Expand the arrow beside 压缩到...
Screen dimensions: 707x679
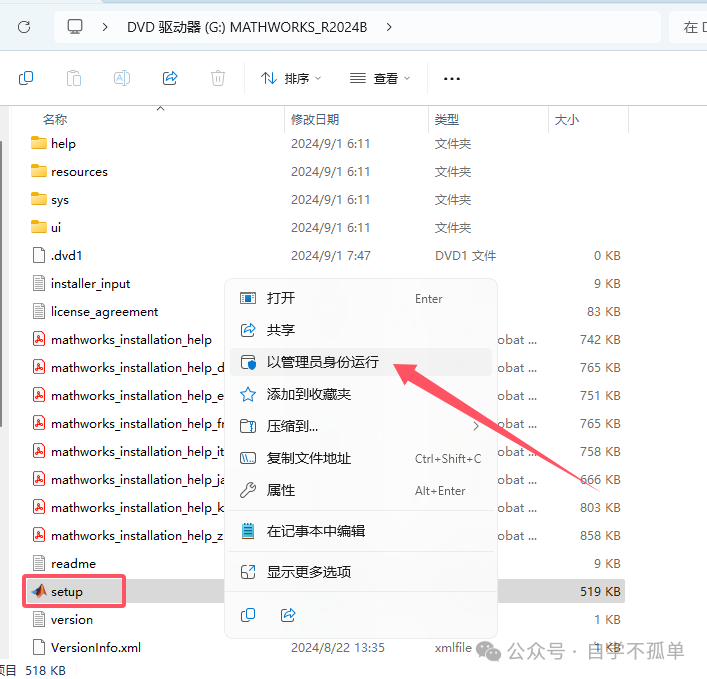476,426
